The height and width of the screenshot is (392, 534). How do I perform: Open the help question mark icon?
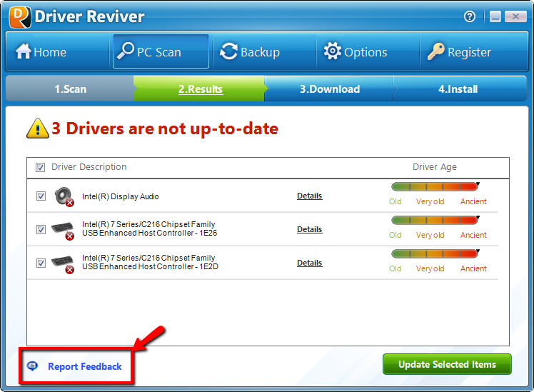(x=470, y=16)
